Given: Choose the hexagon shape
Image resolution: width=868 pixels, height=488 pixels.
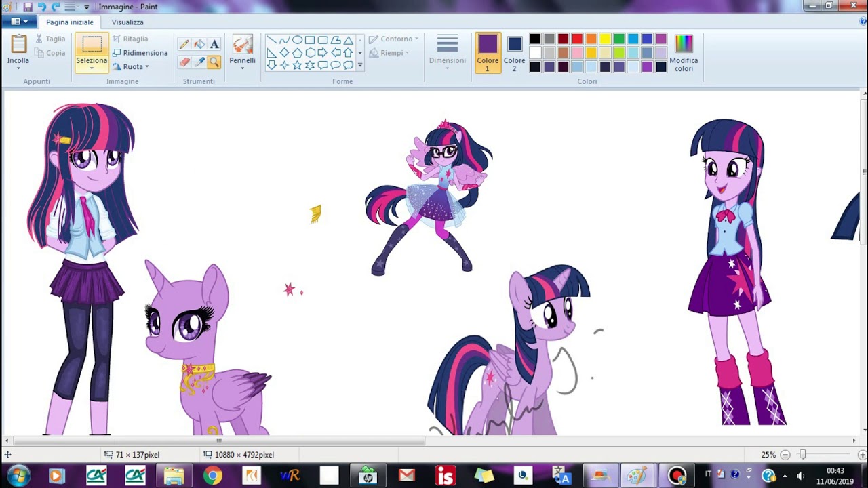Looking at the screenshot, I should pos(310,53).
